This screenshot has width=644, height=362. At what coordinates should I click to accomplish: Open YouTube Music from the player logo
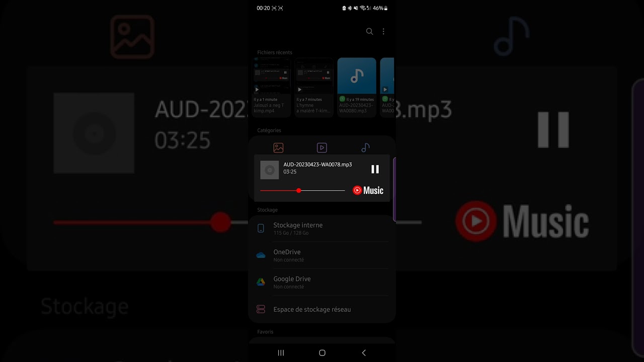368,191
